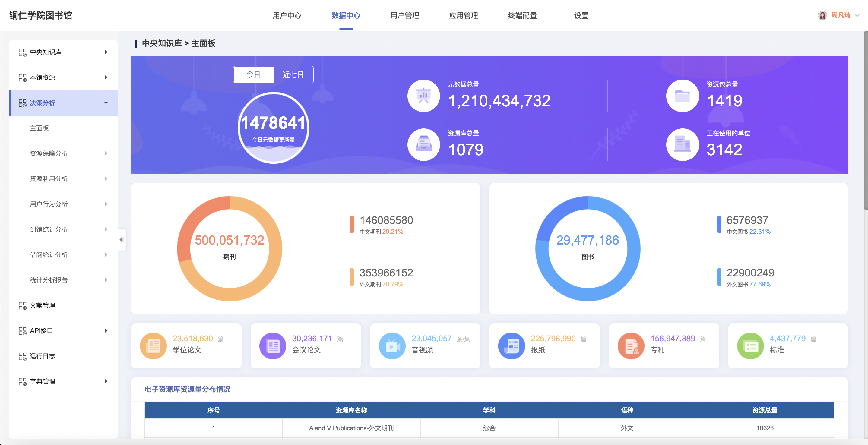Select 主面板 in the sidebar
This screenshot has height=445, width=868.
[x=40, y=128]
